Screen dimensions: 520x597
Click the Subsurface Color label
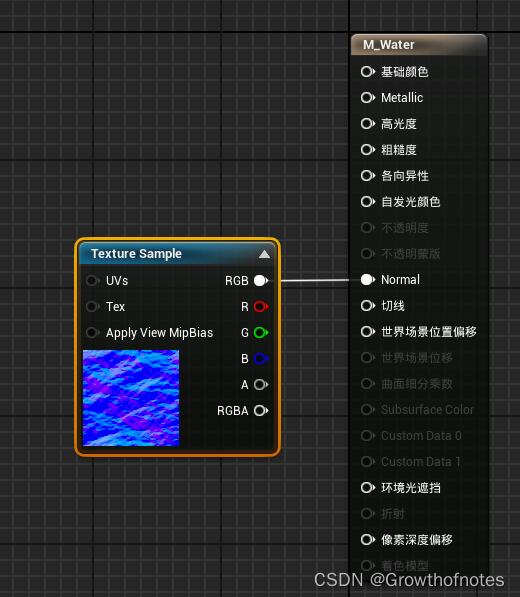(x=427, y=410)
